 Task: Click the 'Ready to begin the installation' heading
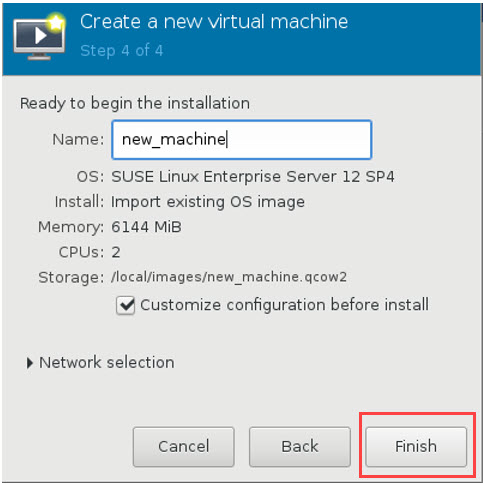coord(135,103)
